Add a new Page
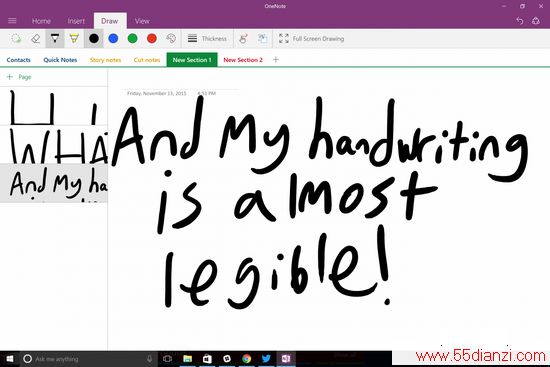 (19, 77)
